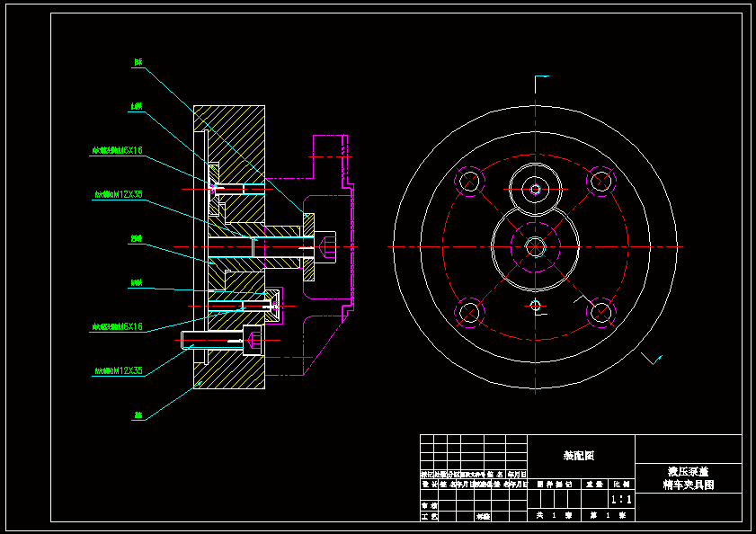The width and height of the screenshot is (756, 534).
Task: Click the section cut mark at the view's lower right
Action: coord(652,359)
